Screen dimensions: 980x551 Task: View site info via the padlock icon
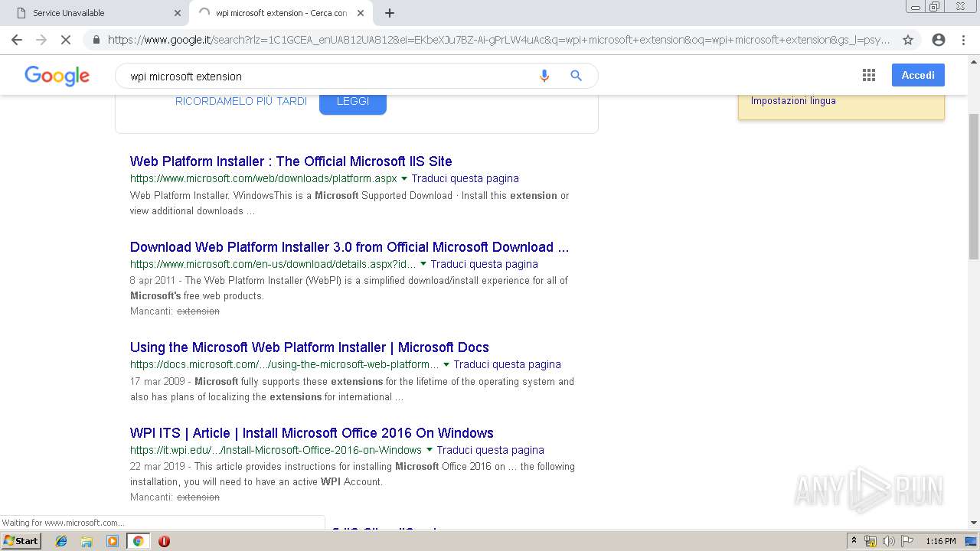pyautogui.click(x=96, y=40)
